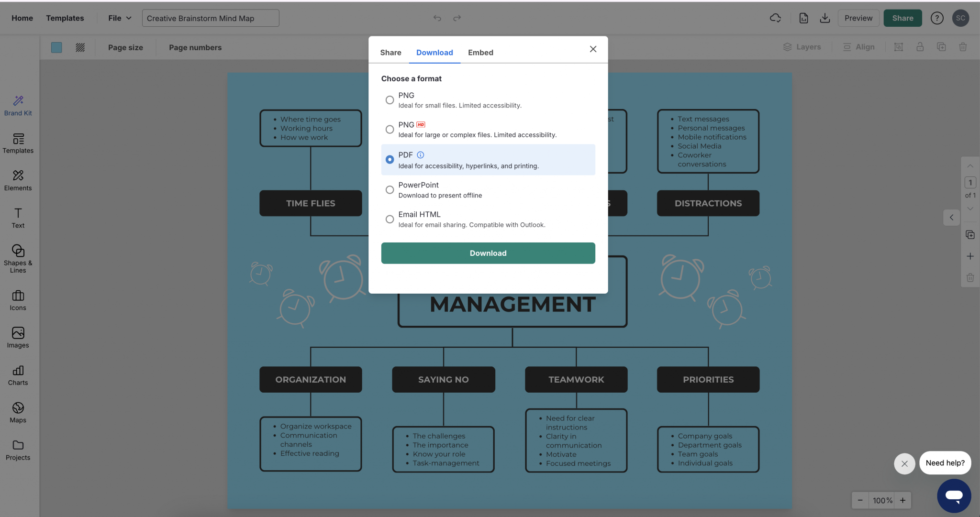980x517 pixels.
Task: Open Preview mode
Action: click(858, 18)
